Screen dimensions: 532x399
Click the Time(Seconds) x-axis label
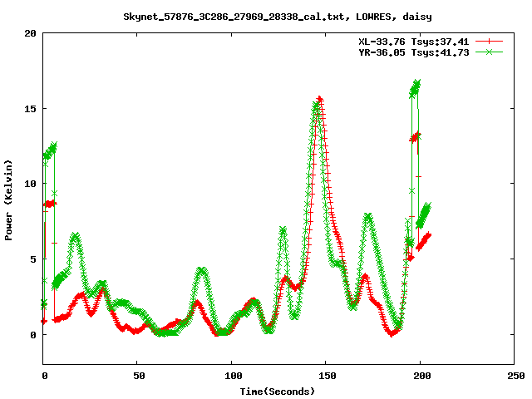tap(277, 392)
